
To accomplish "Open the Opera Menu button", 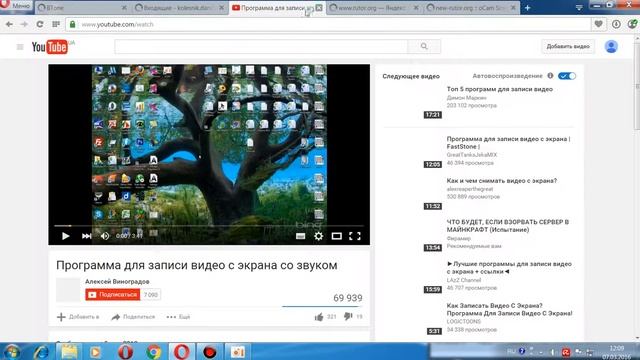I will pyautogui.click(x=16, y=6).
